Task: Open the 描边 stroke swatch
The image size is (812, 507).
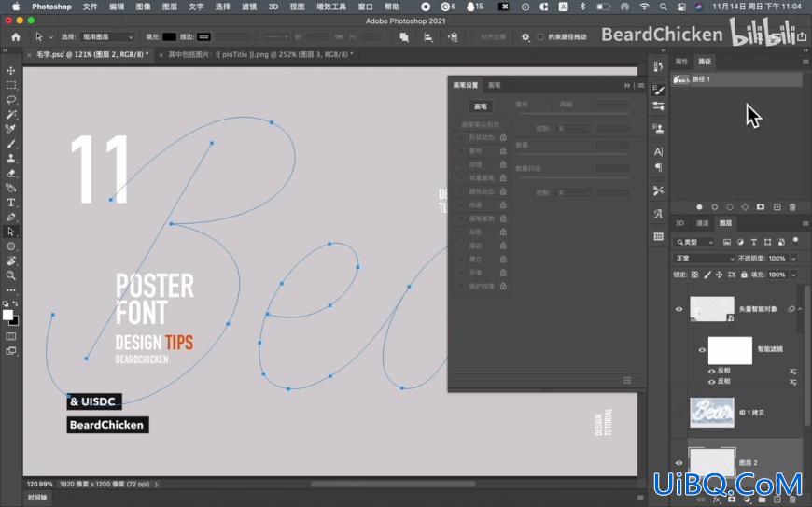Action: point(204,37)
